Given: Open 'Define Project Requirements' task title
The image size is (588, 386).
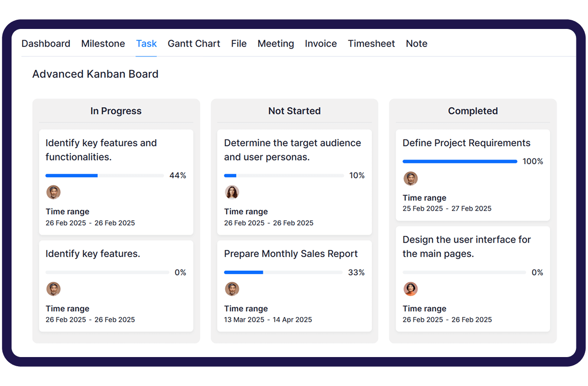Looking at the screenshot, I should point(466,143).
